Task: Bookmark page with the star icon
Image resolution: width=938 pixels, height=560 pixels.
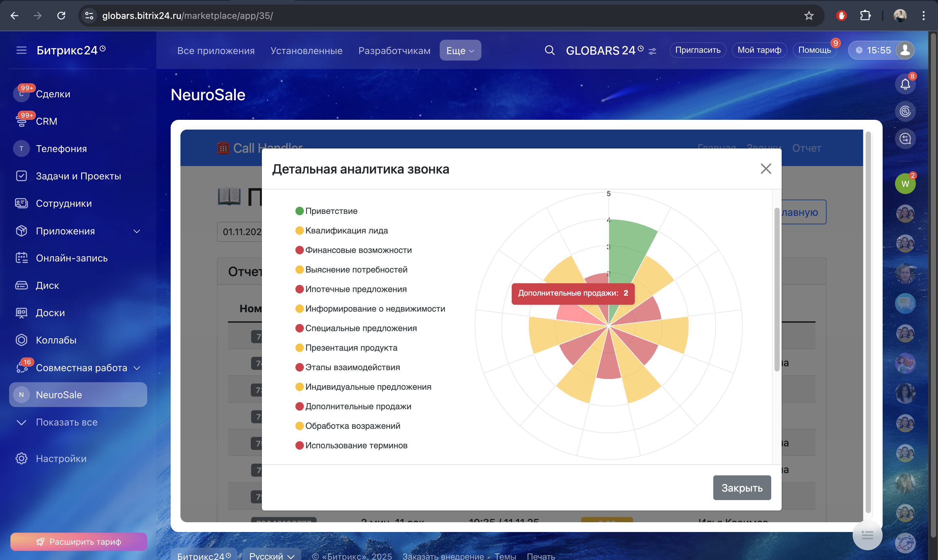Action: (x=808, y=16)
